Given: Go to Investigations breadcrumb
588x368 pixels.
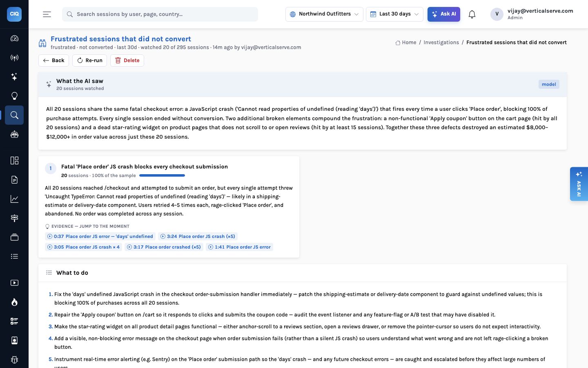Looking at the screenshot, I should click(441, 43).
